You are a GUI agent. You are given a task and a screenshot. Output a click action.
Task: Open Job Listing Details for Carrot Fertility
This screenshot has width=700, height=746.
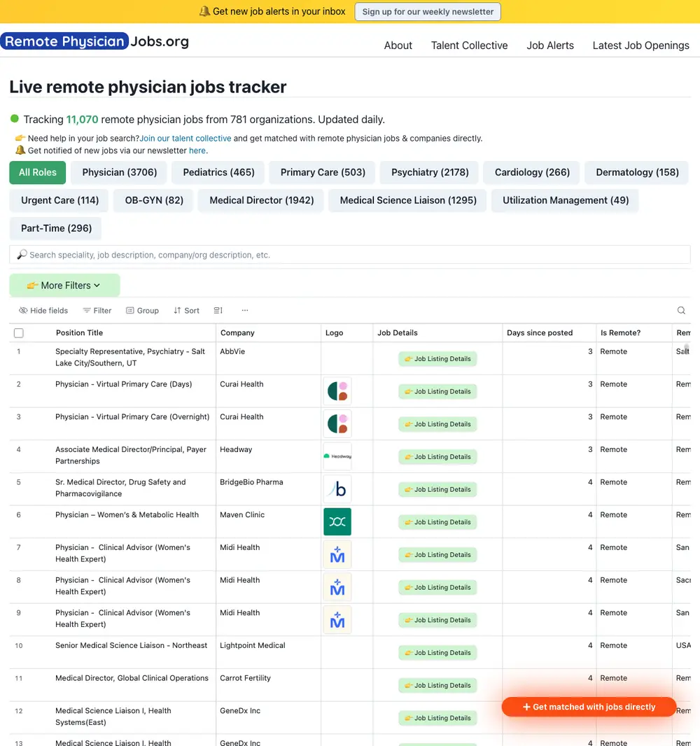point(437,686)
